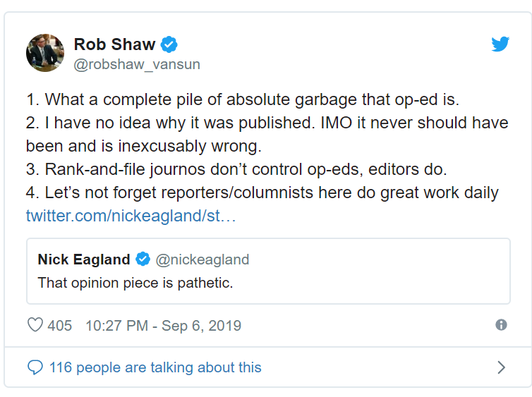Open quoted text 'That opinion piece is pathetic.'
The image size is (532, 397).
[135, 283]
